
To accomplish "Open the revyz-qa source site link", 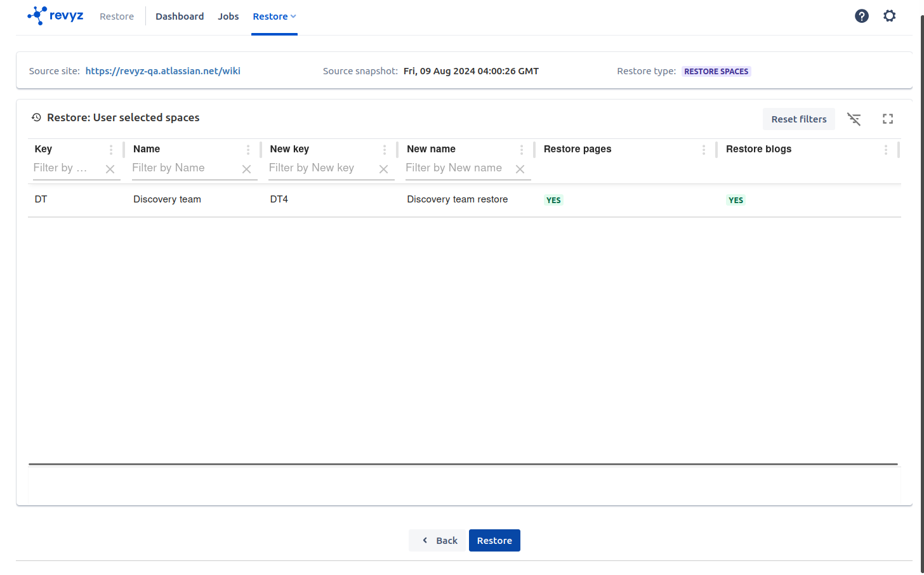I will click(x=162, y=71).
